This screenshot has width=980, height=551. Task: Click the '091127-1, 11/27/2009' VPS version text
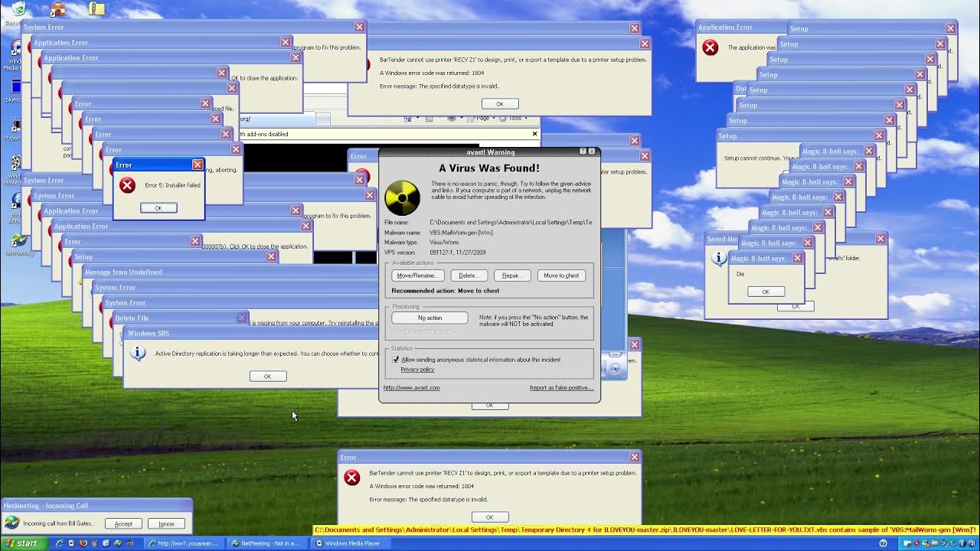pyautogui.click(x=457, y=253)
